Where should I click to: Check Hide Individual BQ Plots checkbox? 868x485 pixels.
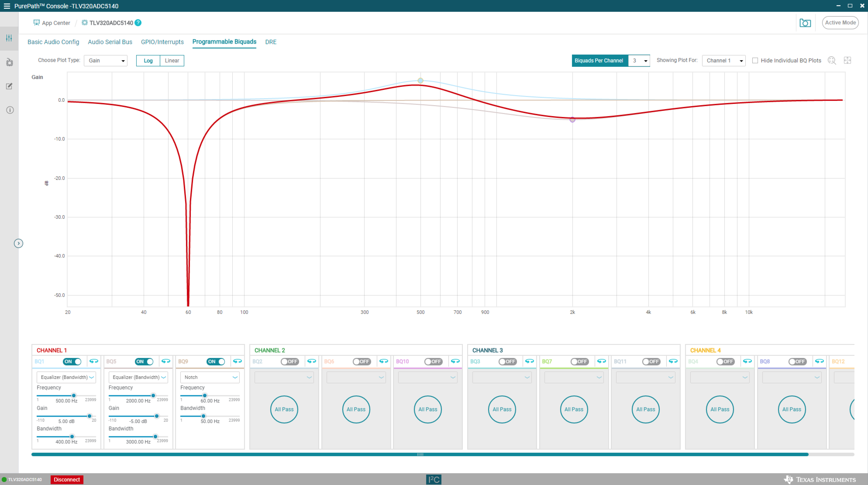[755, 61]
